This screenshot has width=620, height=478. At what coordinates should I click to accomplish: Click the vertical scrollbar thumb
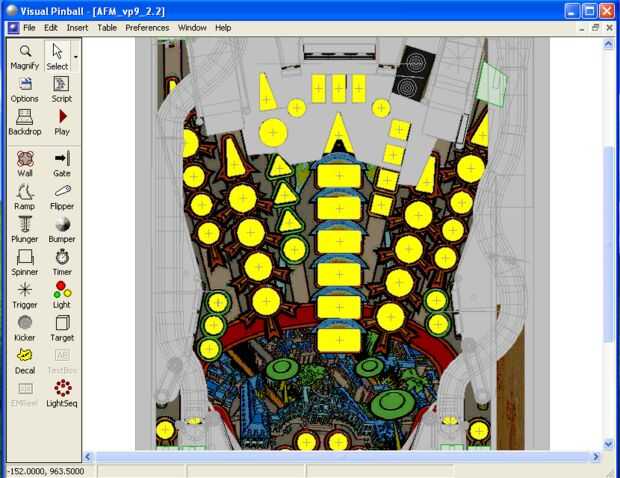point(608,244)
